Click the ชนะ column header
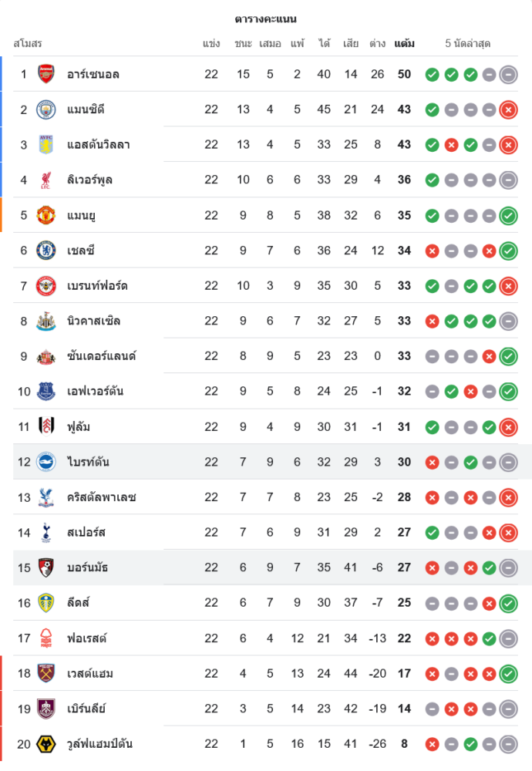 coord(243,43)
